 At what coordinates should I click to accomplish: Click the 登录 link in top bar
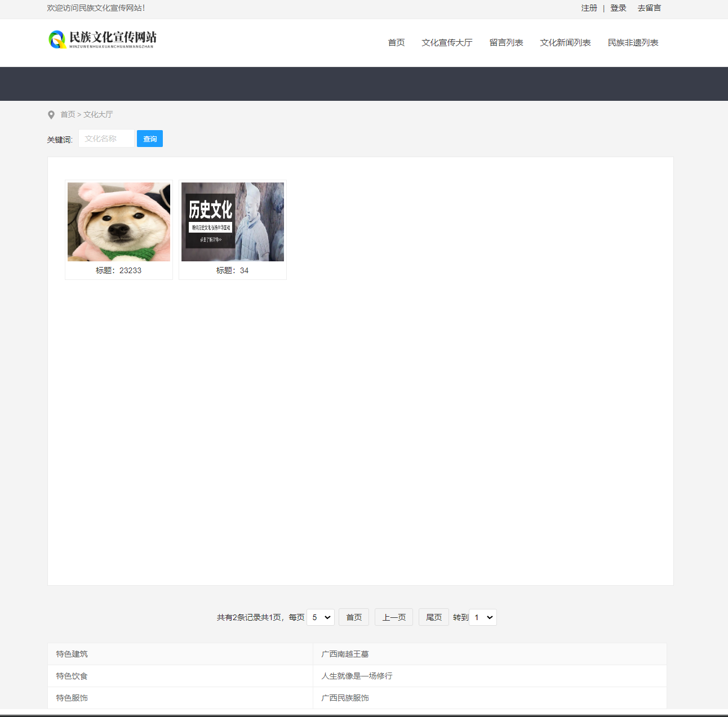click(618, 8)
